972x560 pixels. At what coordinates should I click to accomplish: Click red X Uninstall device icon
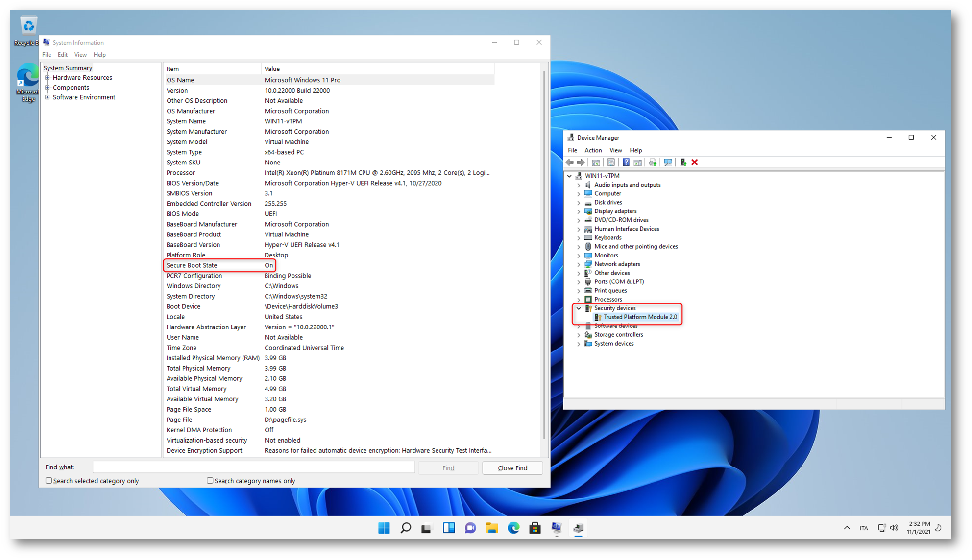coord(695,163)
